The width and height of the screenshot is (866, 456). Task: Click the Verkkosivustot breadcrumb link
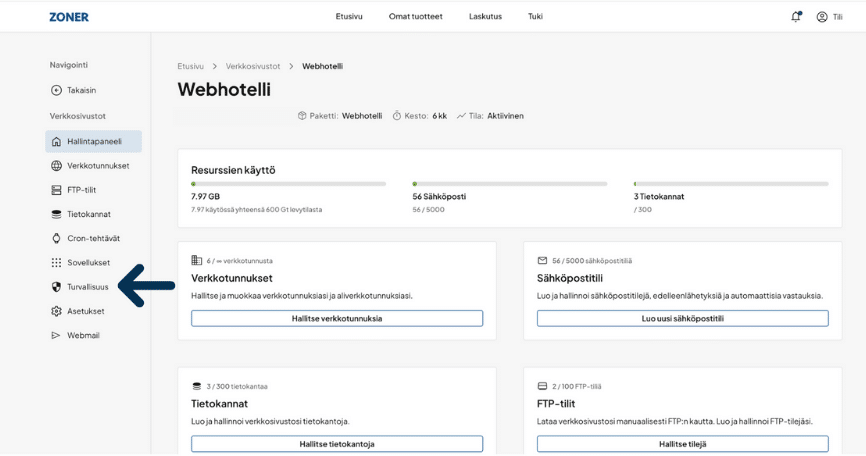click(x=253, y=66)
